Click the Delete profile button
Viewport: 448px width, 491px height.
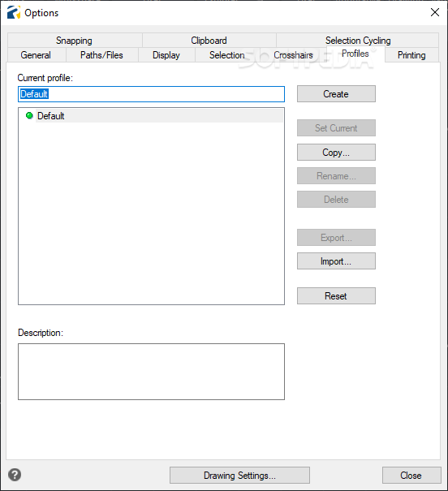[336, 199]
